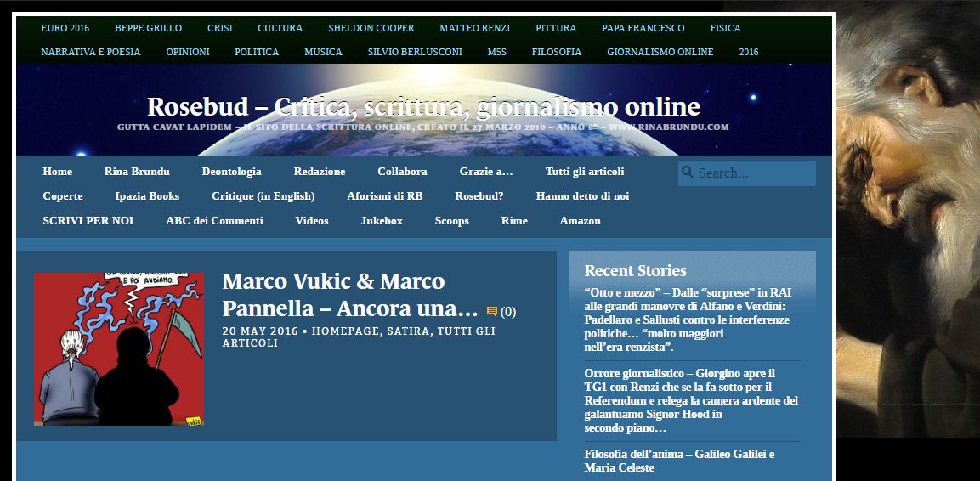
Task: Open the Redazione page
Action: pyautogui.click(x=320, y=171)
